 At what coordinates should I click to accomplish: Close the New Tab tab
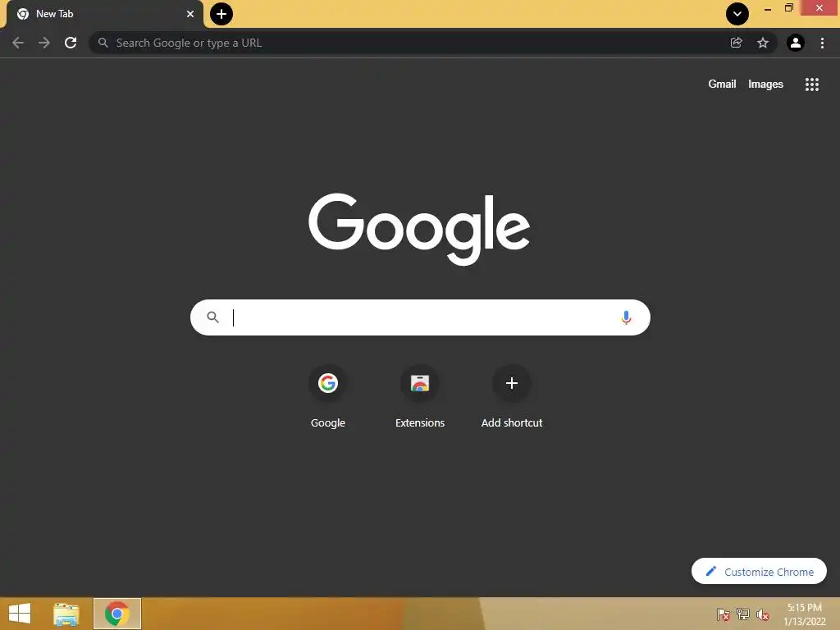(190, 14)
